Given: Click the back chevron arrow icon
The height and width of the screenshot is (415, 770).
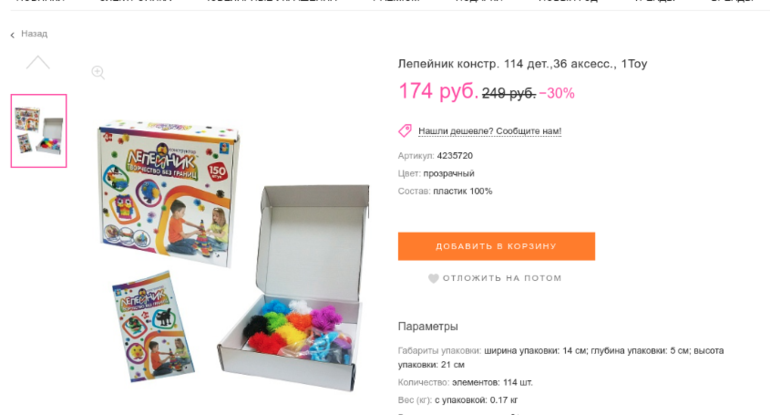Looking at the screenshot, I should click(12, 35).
